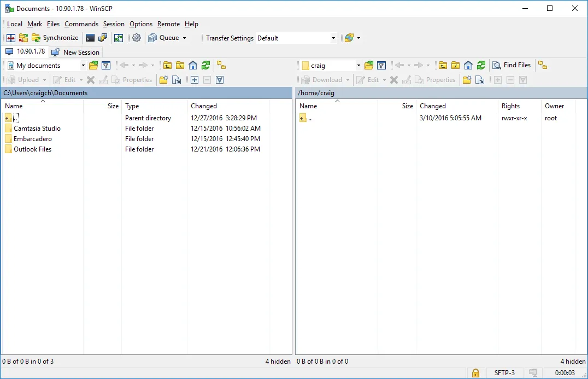Go to local root directory icon
The image size is (588, 379).
pos(180,66)
